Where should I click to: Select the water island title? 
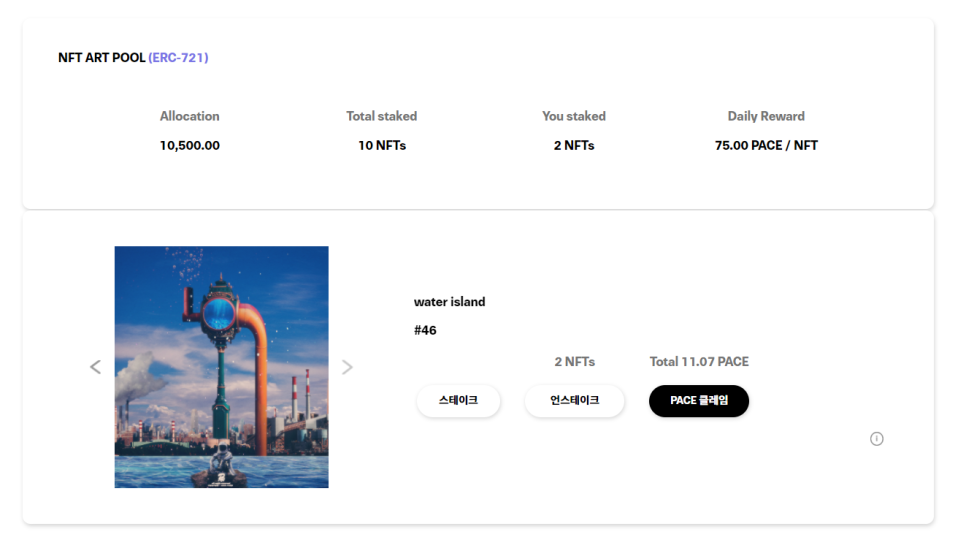pyautogui.click(x=450, y=302)
